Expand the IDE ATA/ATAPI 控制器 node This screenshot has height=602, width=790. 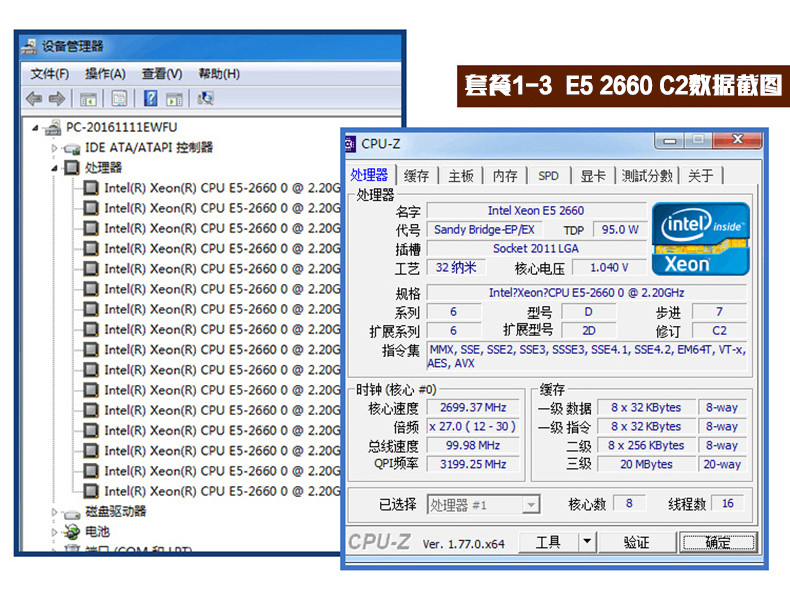pyautogui.click(x=54, y=148)
